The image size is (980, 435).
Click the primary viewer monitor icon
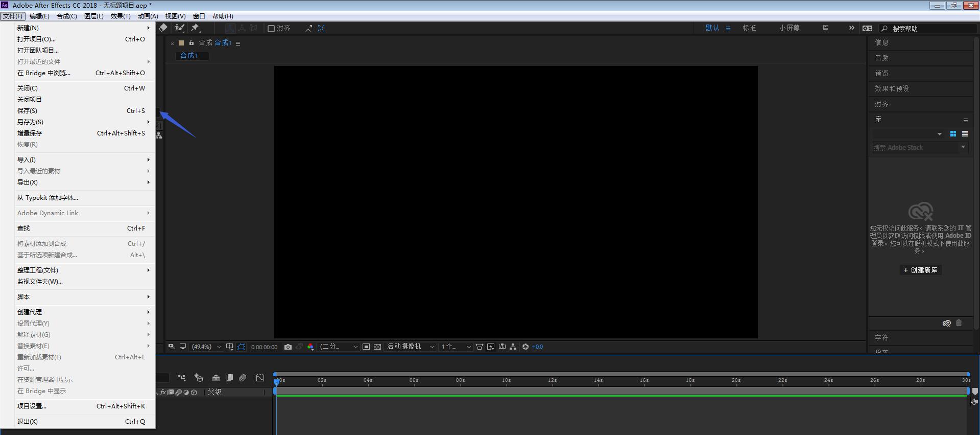tap(182, 347)
